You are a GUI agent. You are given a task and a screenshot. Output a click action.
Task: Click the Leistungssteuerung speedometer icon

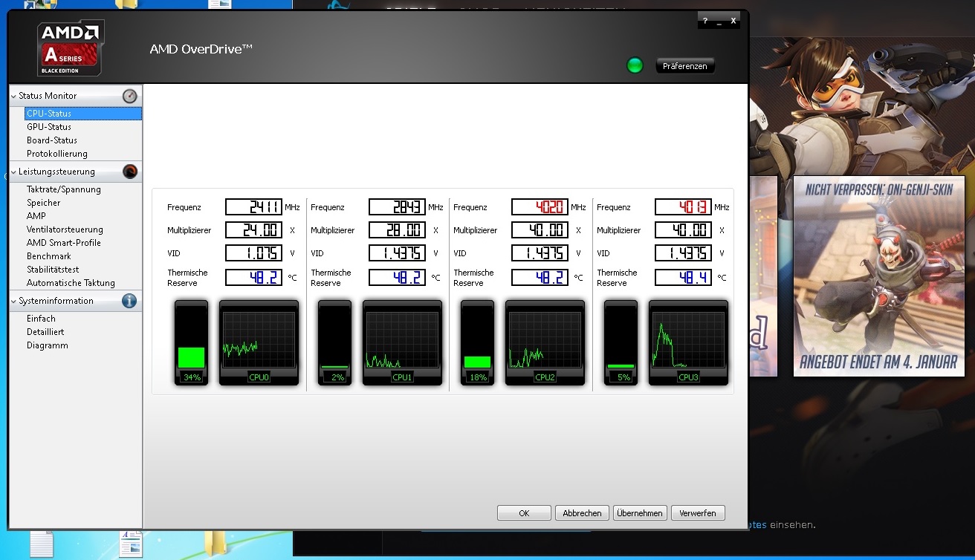[x=130, y=172]
